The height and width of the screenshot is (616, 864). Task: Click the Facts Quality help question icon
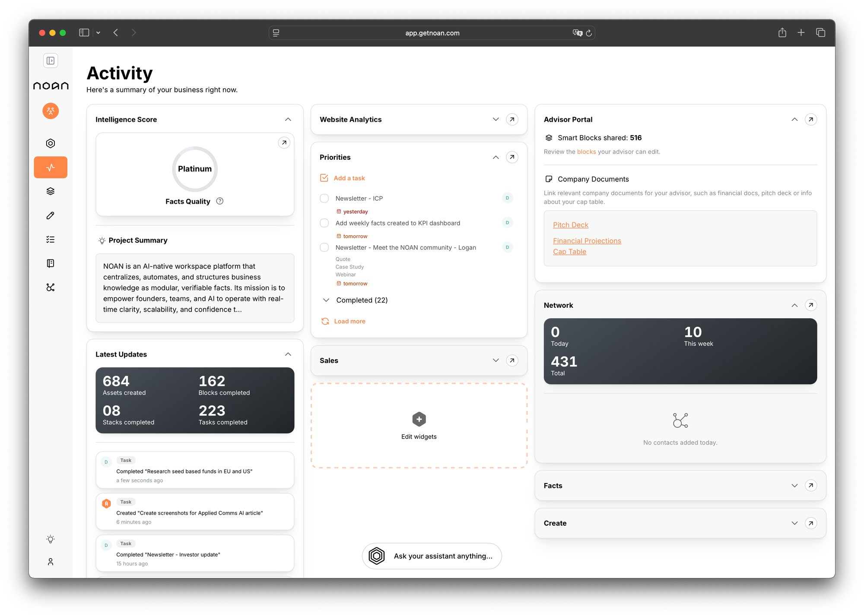click(220, 201)
